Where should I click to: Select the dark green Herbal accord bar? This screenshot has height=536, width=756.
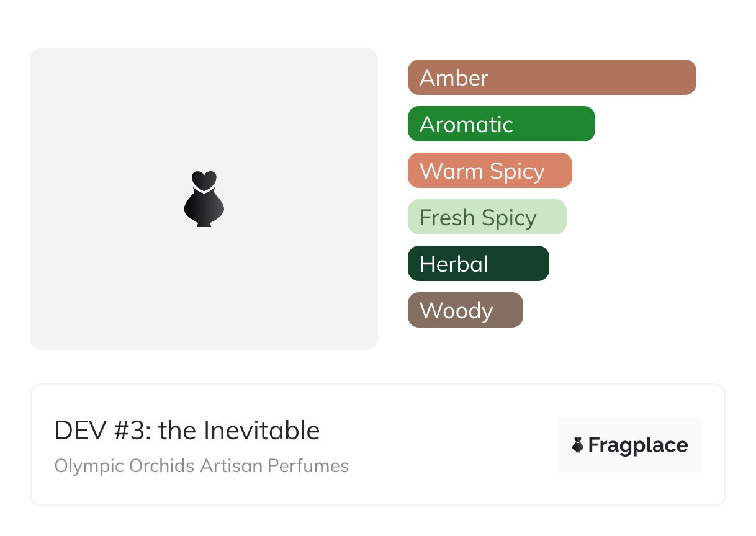click(515, 264)
